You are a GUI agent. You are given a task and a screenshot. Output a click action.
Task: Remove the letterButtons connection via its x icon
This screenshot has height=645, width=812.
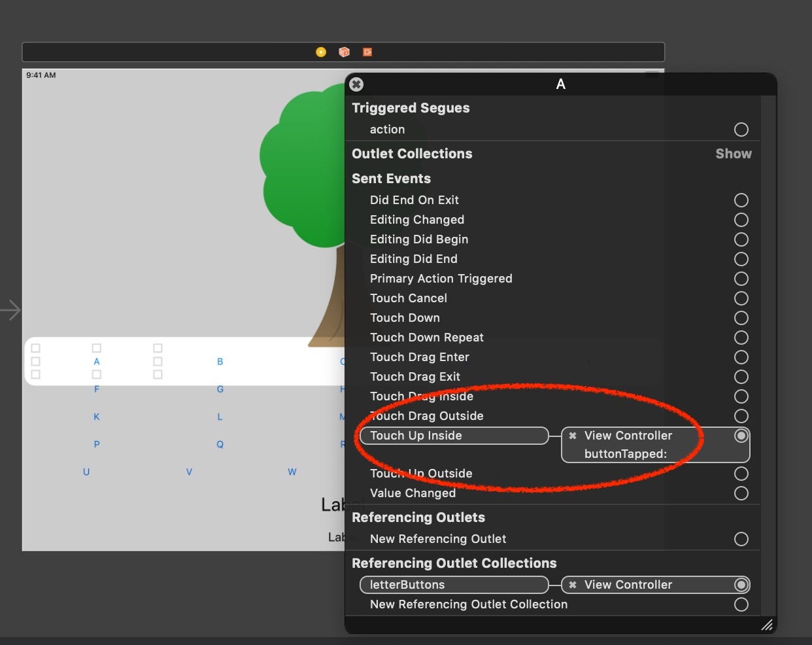[573, 585]
